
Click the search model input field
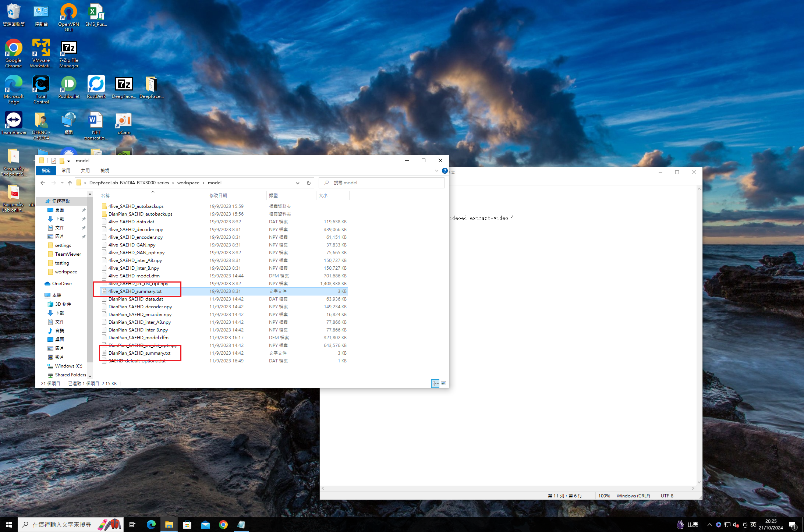pyautogui.click(x=382, y=183)
